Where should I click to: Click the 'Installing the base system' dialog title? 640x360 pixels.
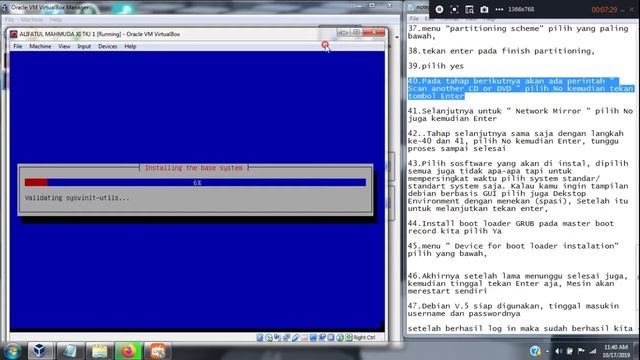[193, 168]
